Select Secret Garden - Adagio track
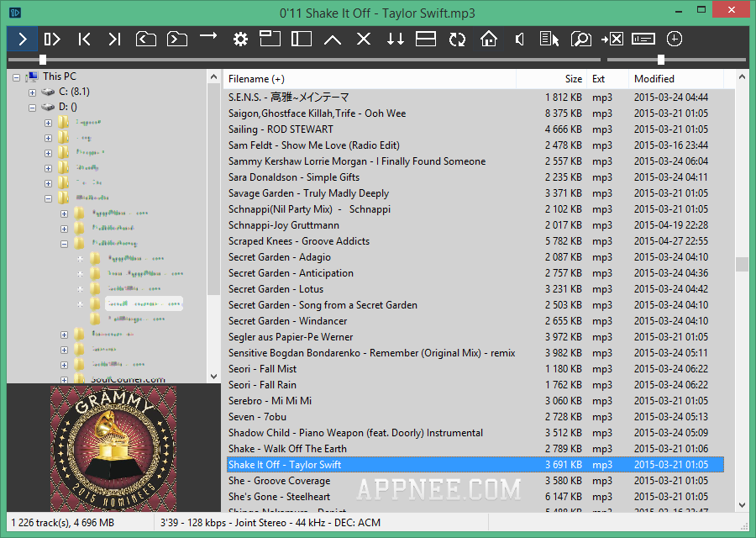Viewport: 756px width, 538px height. pyautogui.click(x=475, y=257)
